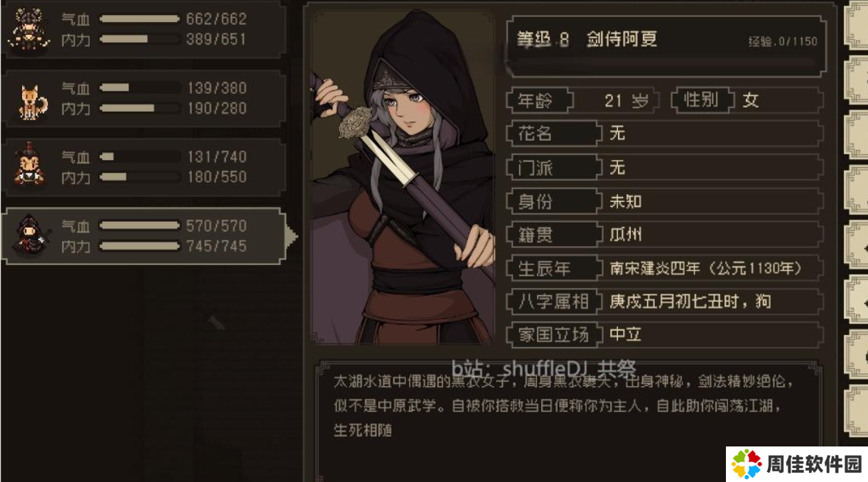The image size is (868, 482).
Task: Select the 门派 label box
Action: coord(553,168)
